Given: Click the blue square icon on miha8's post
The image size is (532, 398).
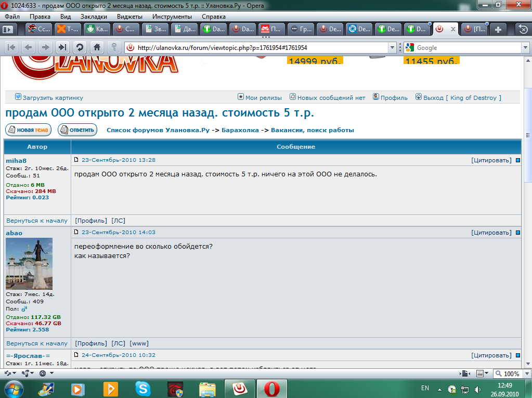Looking at the screenshot, I should pos(518,160).
